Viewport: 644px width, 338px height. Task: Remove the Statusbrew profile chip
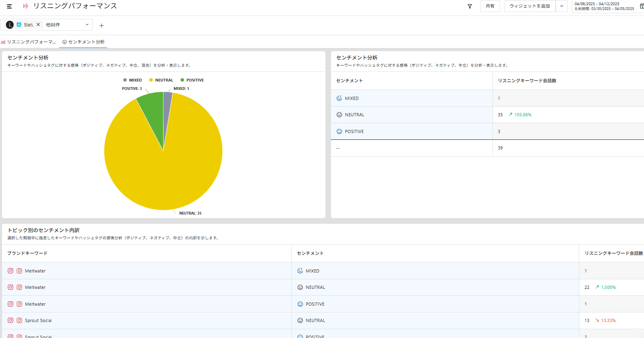pos(38,25)
